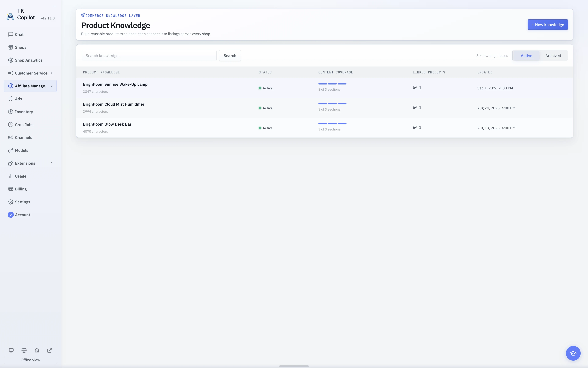This screenshot has height=368, width=588.
Task: Click coverage bar for Sunrise Wake-Up Lamp
Action: coord(332,84)
